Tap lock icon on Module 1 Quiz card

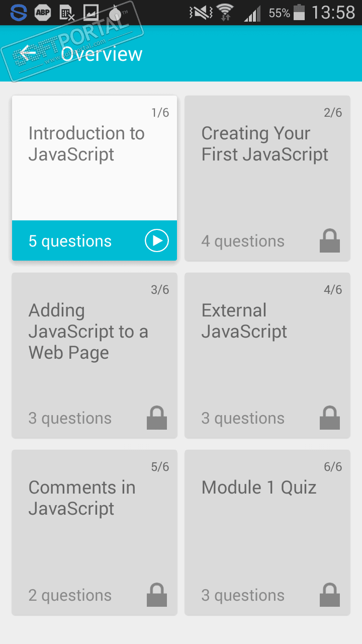(330, 595)
